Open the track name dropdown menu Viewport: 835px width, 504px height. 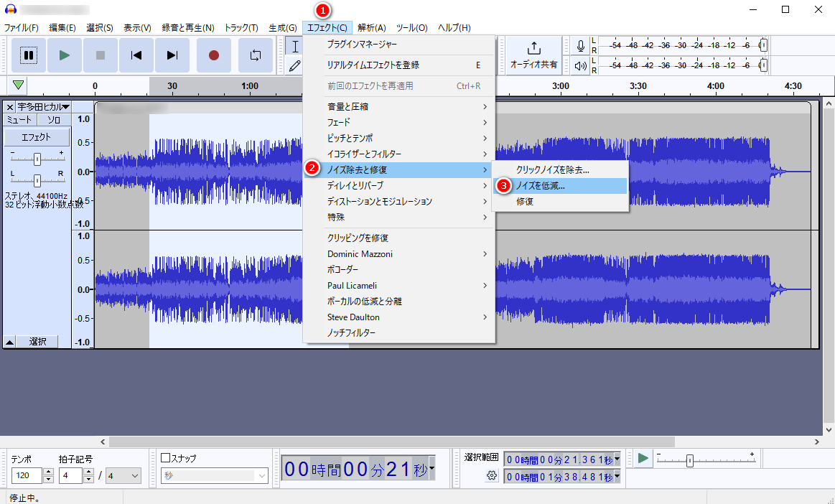click(x=43, y=106)
